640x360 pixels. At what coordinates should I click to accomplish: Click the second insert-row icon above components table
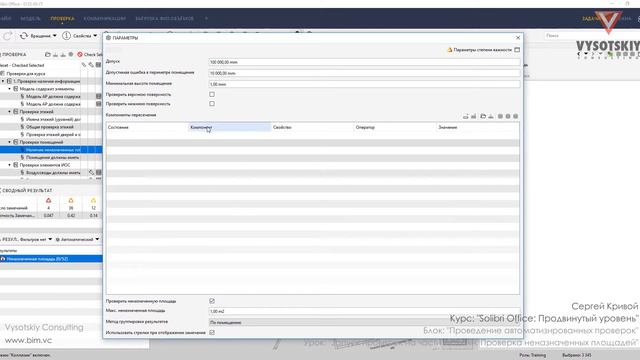point(473,116)
